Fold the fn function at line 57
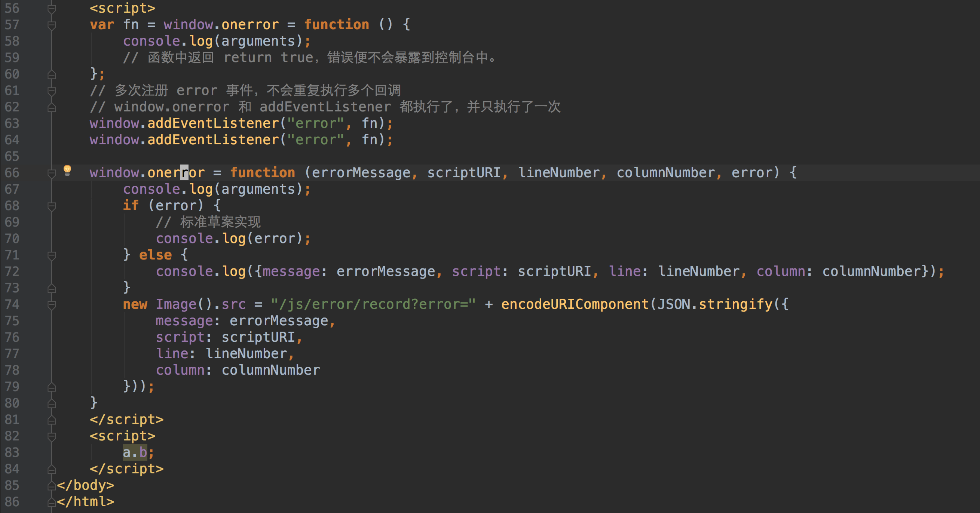The width and height of the screenshot is (980, 513). 52,25
